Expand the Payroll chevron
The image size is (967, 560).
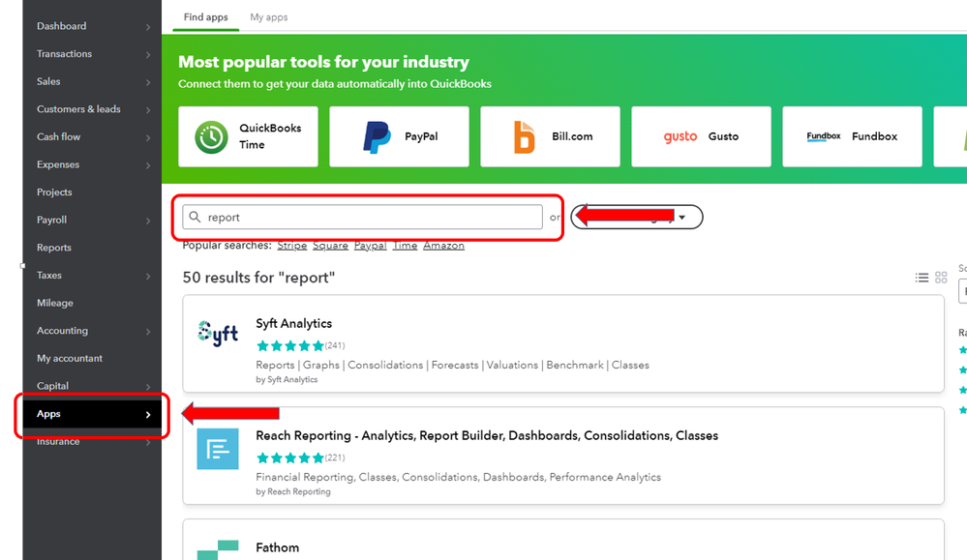[148, 221]
